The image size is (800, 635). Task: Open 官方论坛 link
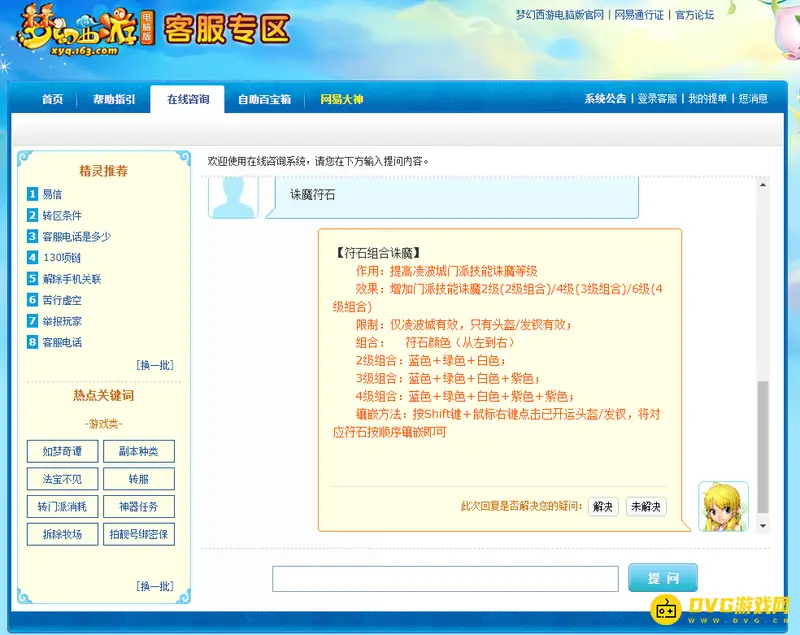694,15
